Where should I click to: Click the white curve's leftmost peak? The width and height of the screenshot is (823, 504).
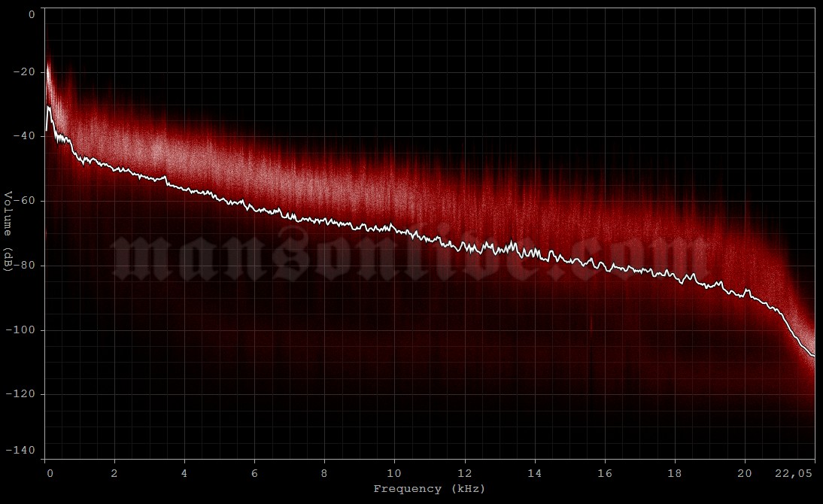50,108
